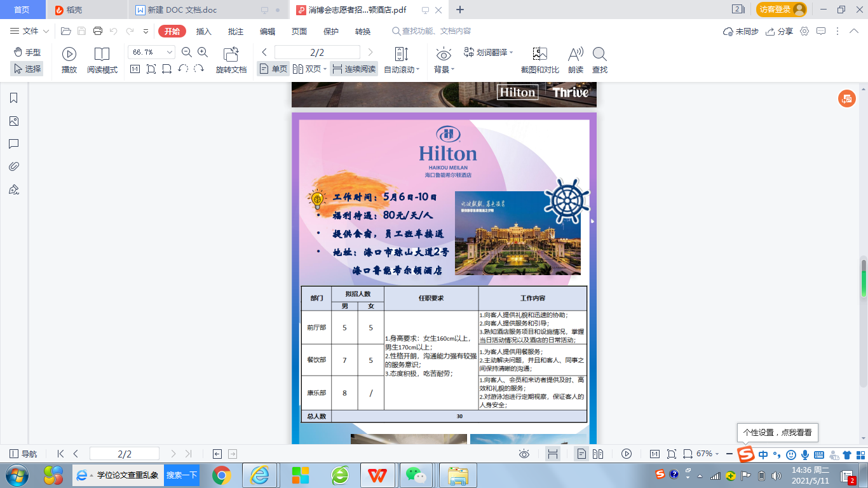Viewport: 868px width, 488px height.
Task: Fit width in ribbon toolbar
Action: pos(166,69)
